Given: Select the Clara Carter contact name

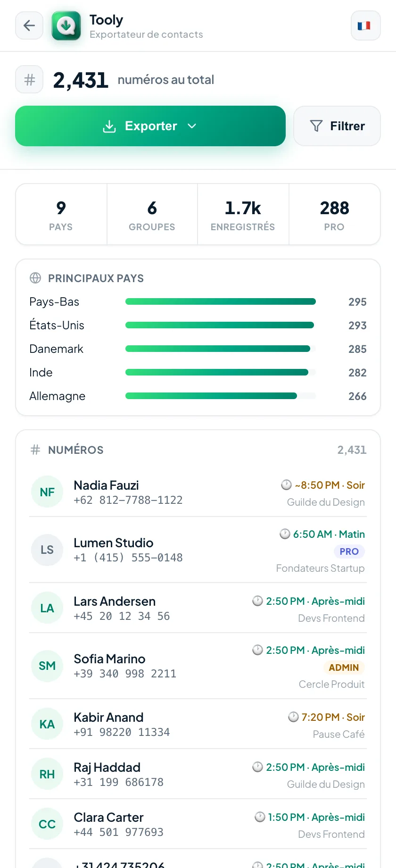Looking at the screenshot, I should (x=108, y=817).
